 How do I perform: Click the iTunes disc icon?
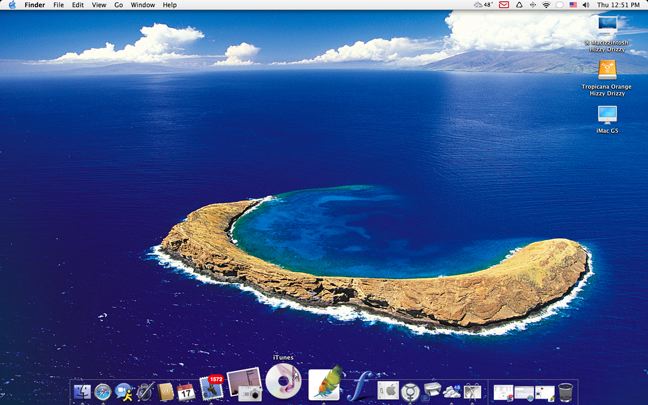point(283,381)
